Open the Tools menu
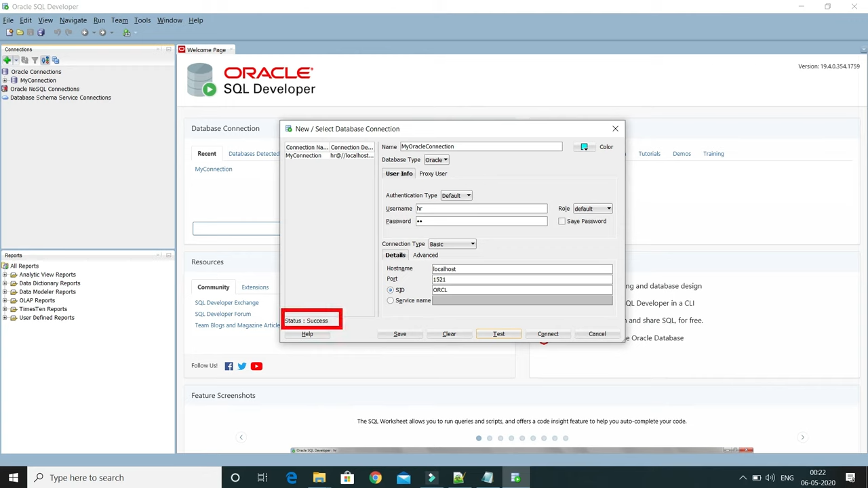 pyautogui.click(x=142, y=20)
